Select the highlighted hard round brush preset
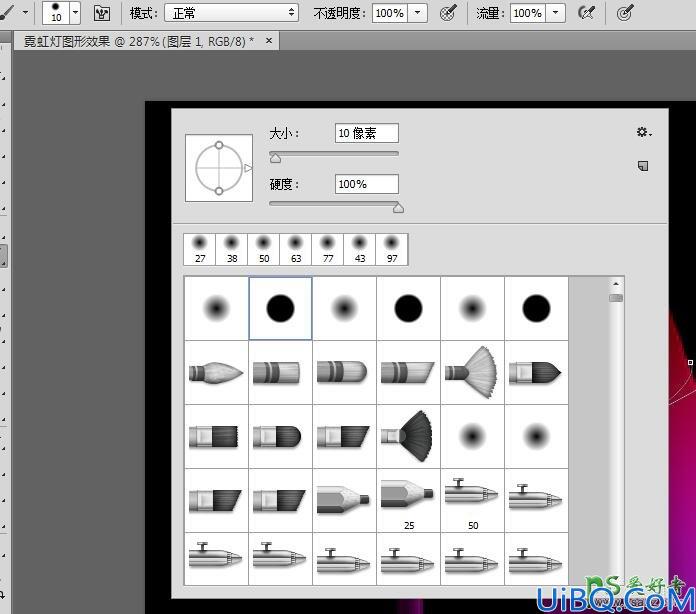The height and width of the screenshot is (614, 696). point(280,308)
